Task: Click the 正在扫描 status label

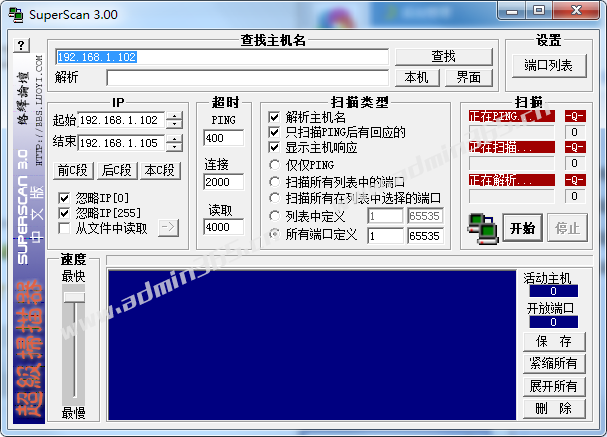Action: tap(512, 147)
